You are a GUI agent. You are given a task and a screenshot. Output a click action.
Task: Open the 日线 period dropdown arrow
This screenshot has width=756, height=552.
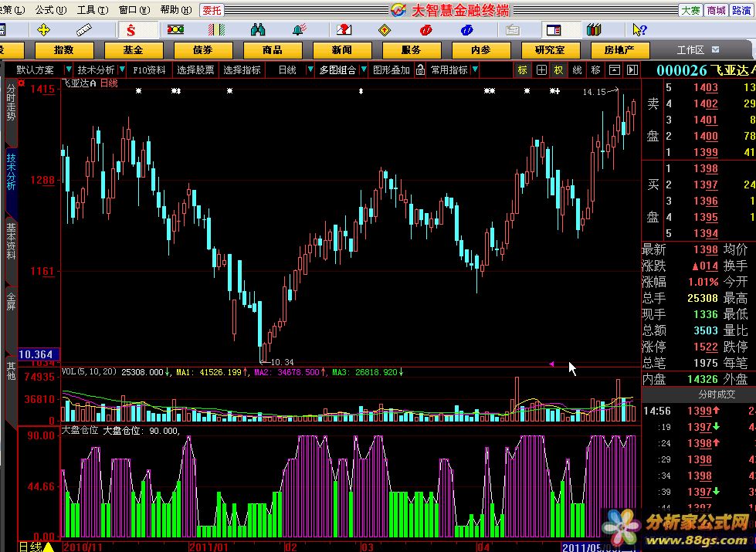(310, 69)
